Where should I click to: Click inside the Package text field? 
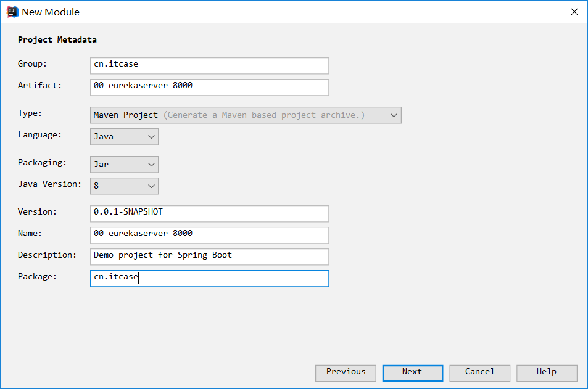click(x=209, y=278)
